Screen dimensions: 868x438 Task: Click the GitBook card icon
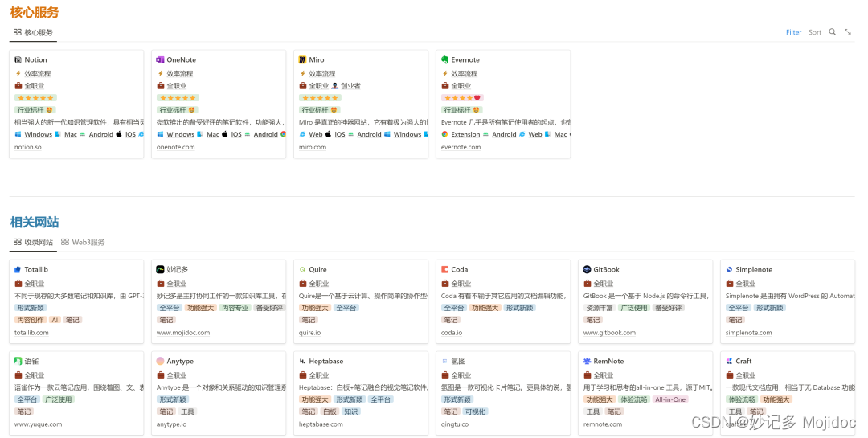587,270
